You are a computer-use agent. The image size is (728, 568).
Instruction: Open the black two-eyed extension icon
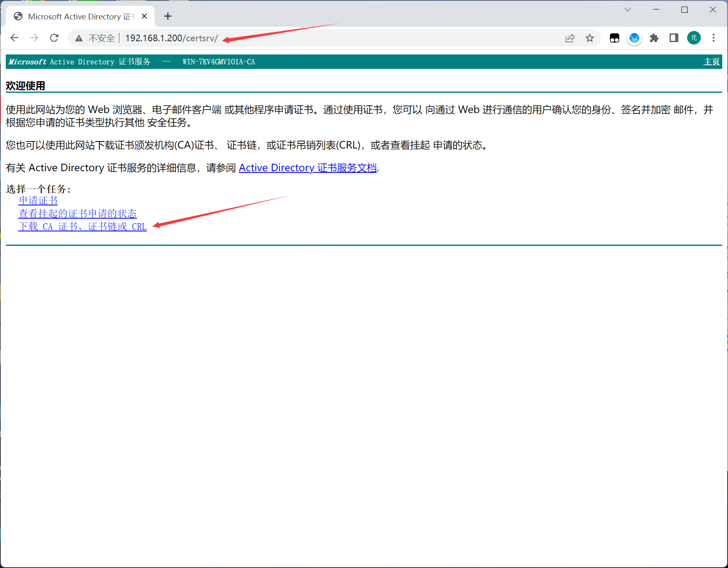615,38
